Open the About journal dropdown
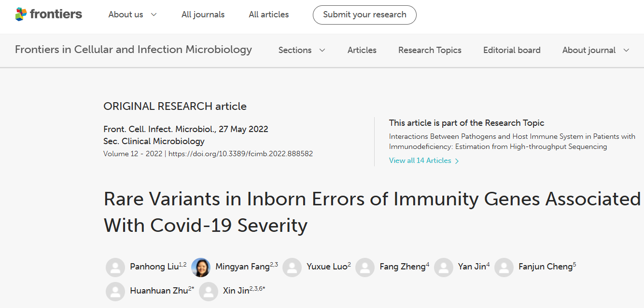The height and width of the screenshot is (308, 644). (596, 50)
